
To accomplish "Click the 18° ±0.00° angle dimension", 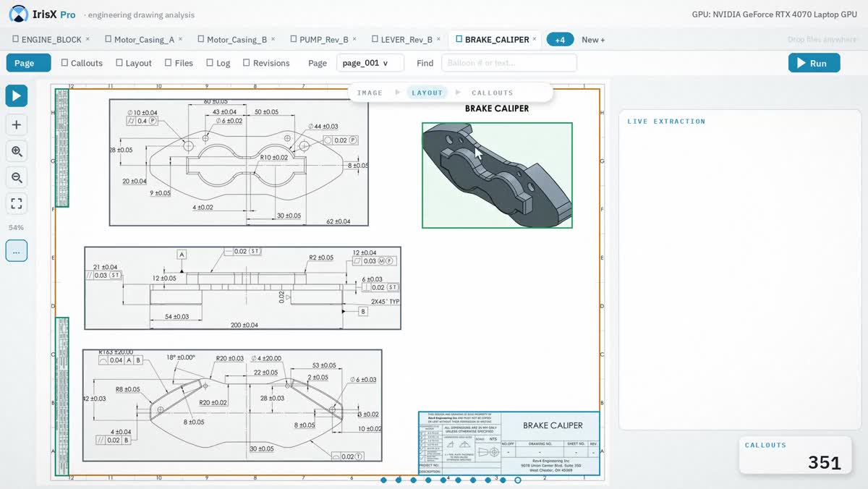I will (181, 357).
